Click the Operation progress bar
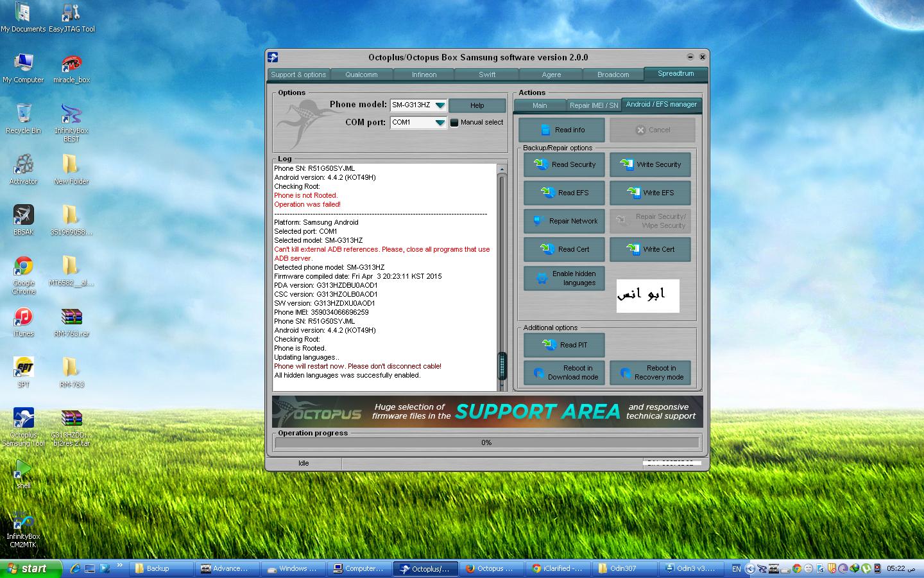The image size is (924, 578). 487,442
